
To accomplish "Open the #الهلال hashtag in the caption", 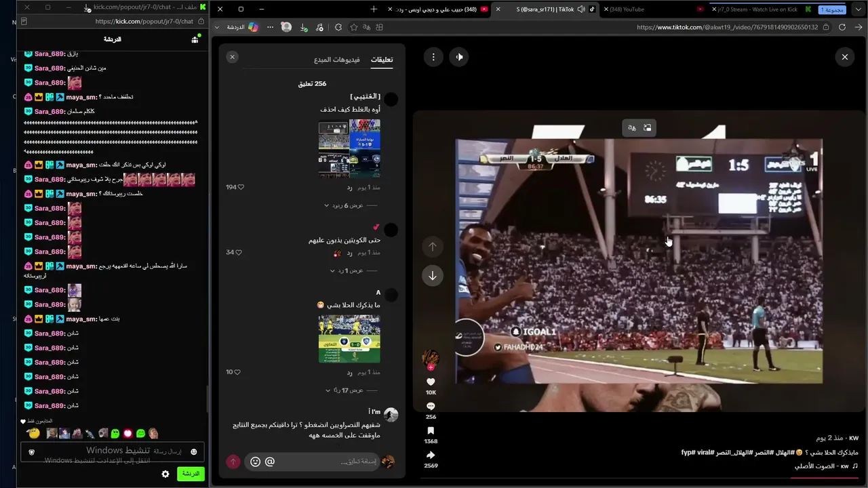I will coord(787,452).
